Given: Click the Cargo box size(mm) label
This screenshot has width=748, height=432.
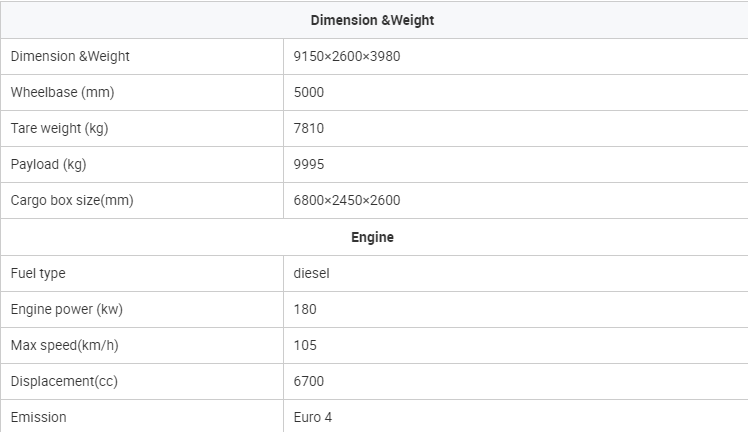Looking at the screenshot, I should coord(72,200).
